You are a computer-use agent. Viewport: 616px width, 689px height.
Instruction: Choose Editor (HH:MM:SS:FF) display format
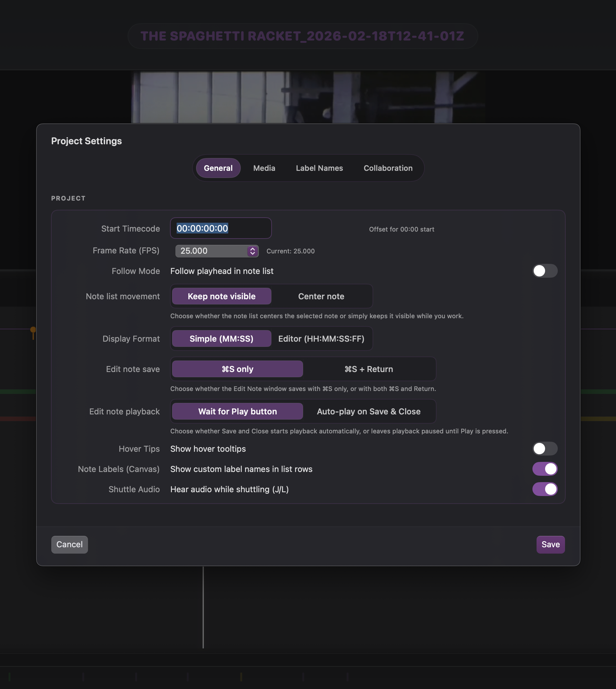point(321,338)
